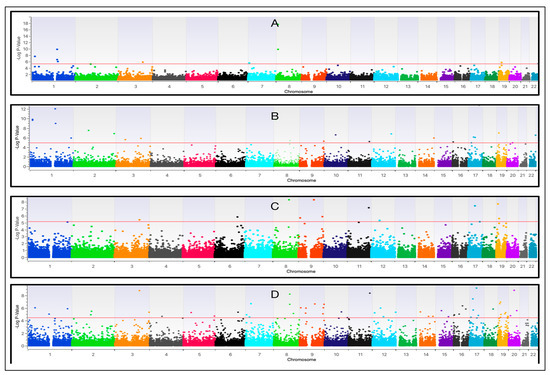Image resolution: width=550 pixels, height=375 pixels.
Task: Click chromosome label 12 in panel A
Action: click(386, 86)
